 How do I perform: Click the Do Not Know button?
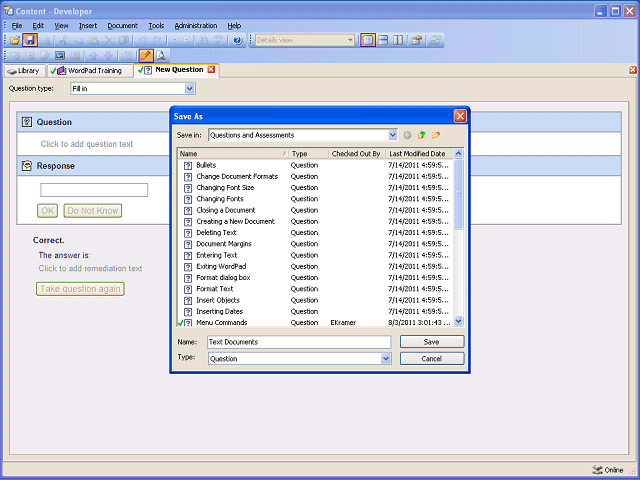point(93,211)
